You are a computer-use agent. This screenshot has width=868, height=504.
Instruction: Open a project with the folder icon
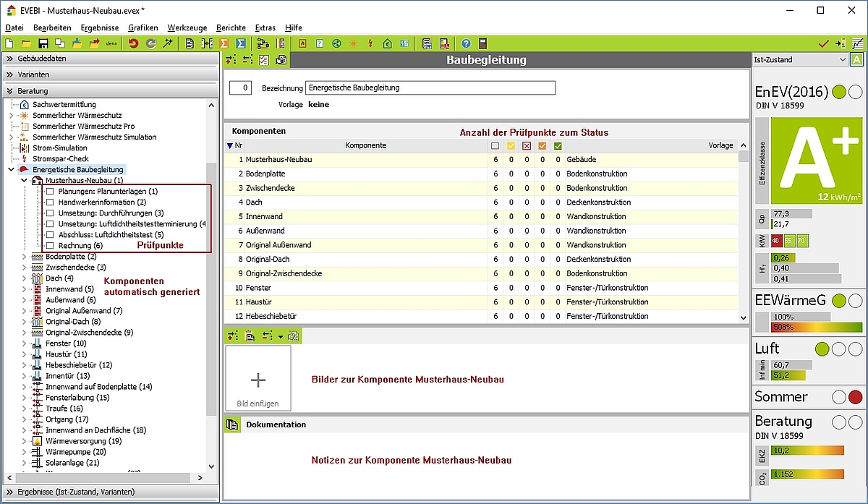point(26,43)
